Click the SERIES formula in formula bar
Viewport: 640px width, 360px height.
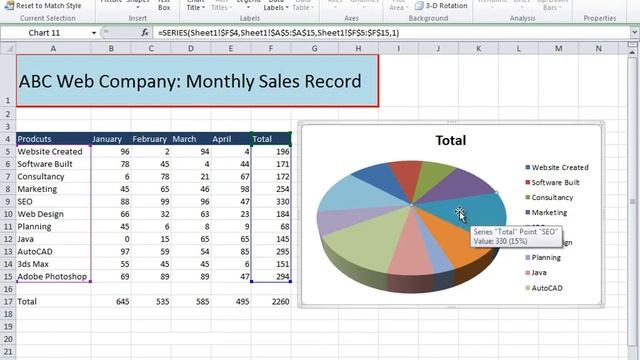pos(278,33)
